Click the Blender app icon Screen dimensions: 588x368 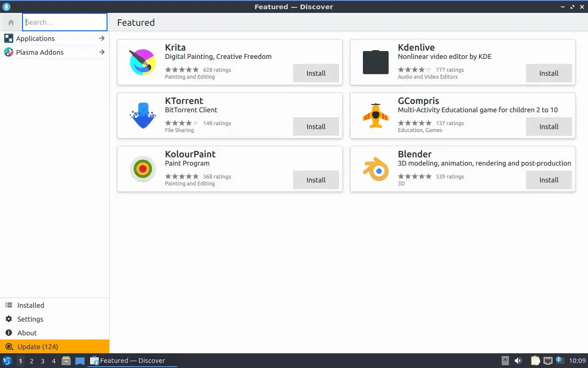point(376,169)
